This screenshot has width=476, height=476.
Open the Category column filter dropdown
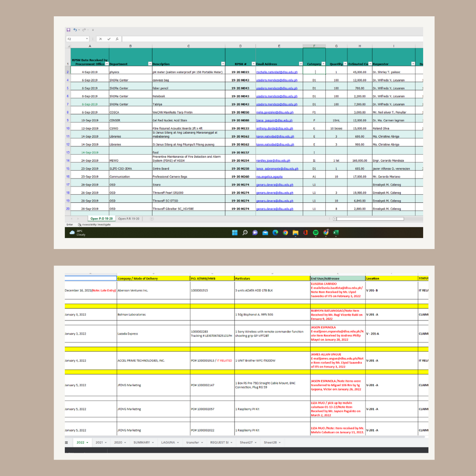pyautogui.click(x=324, y=64)
